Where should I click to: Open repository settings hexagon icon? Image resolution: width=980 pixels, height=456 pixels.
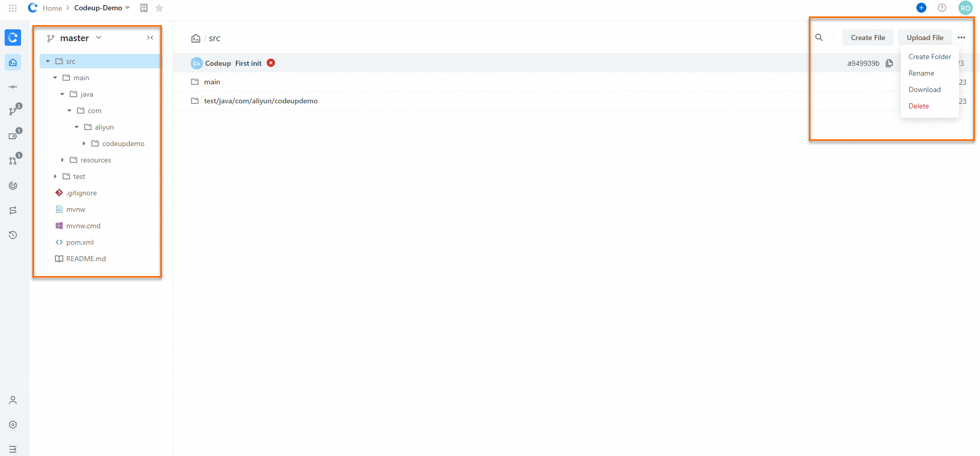pos(13,425)
